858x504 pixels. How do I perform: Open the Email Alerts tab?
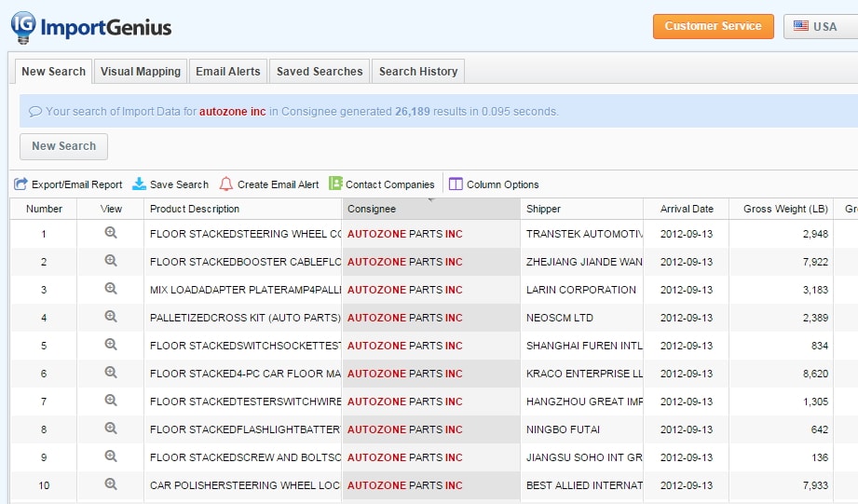click(228, 72)
